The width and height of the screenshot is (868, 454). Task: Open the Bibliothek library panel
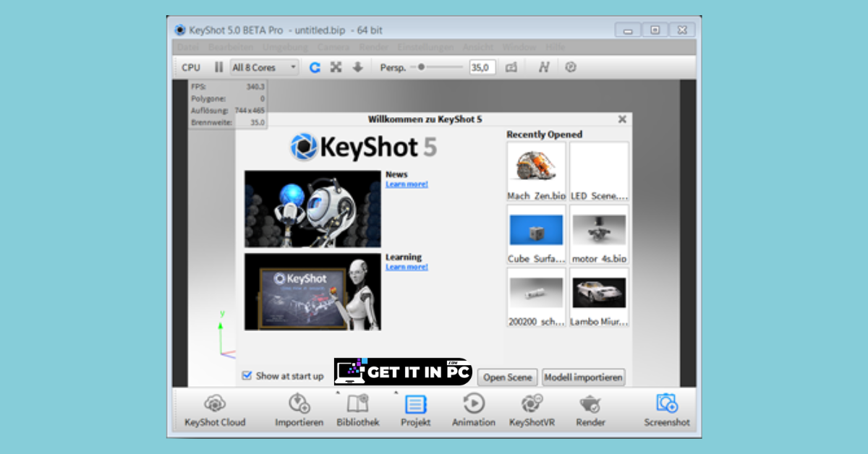(358, 411)
